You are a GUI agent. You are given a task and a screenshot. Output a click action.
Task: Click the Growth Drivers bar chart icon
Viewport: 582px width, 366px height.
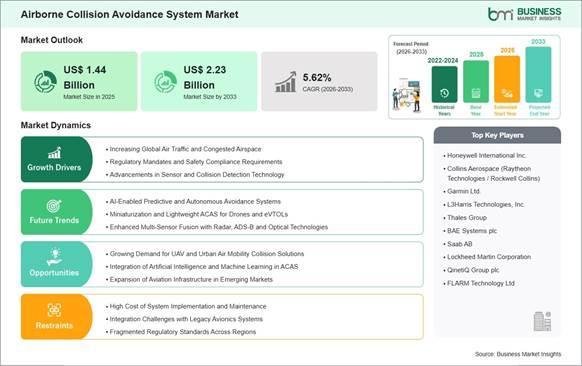coord(54,153)
